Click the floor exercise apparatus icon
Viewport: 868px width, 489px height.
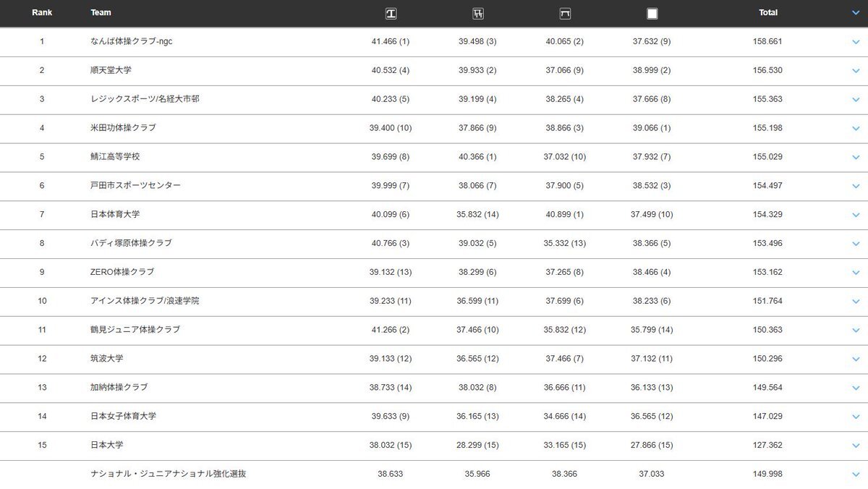[652, 13]
